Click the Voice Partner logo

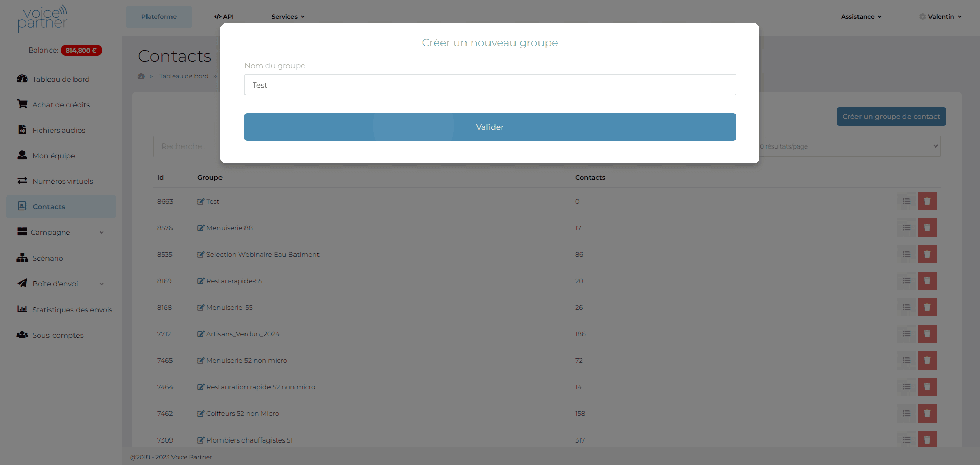[42, 18]
